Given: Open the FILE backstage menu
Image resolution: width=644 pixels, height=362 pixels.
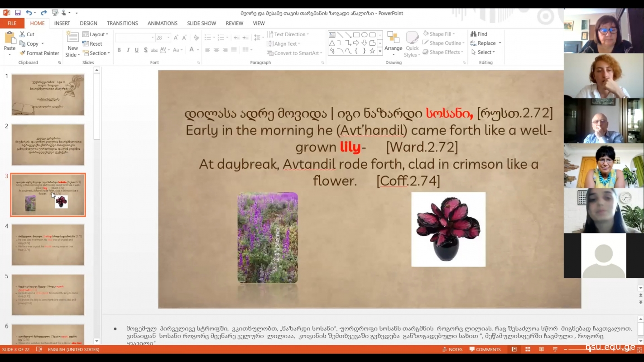Looking at the screenshot, I should 12,23.
